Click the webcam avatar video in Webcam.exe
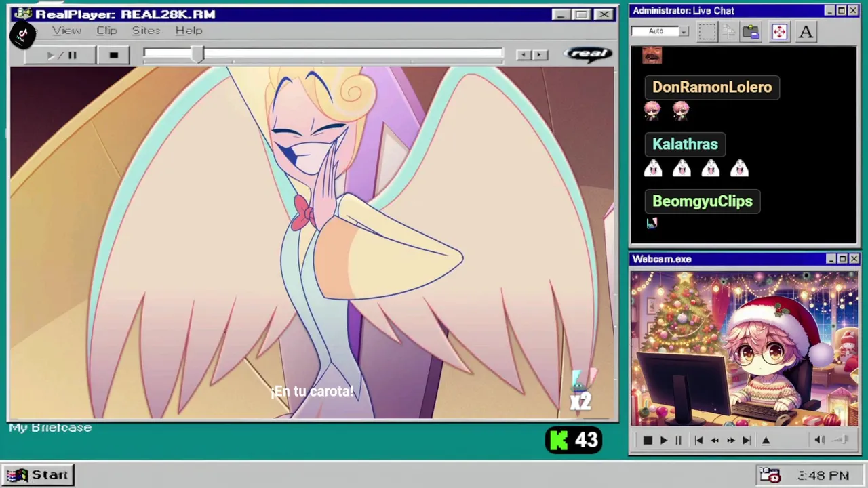 pyautogui.click(x=745, y=349)
